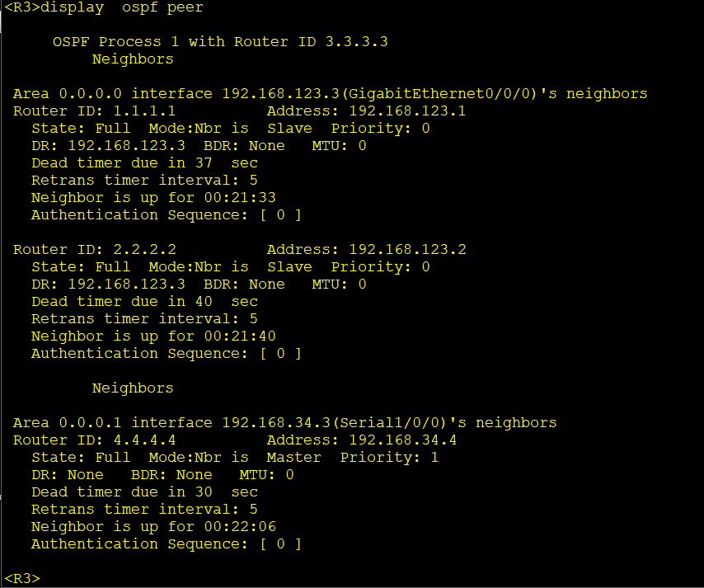
Task: Select the Area 0.0.0.0 interface line
Action: click(330, 94)
